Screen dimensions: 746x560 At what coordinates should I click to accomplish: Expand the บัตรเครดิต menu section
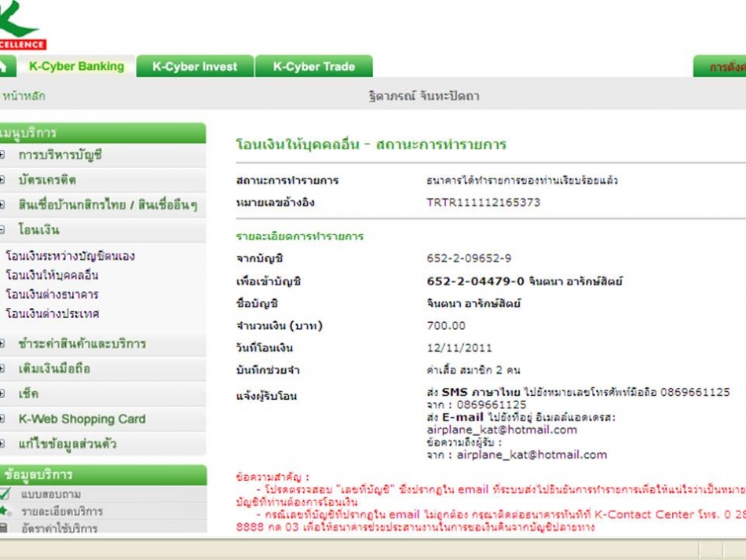[47, 180]
